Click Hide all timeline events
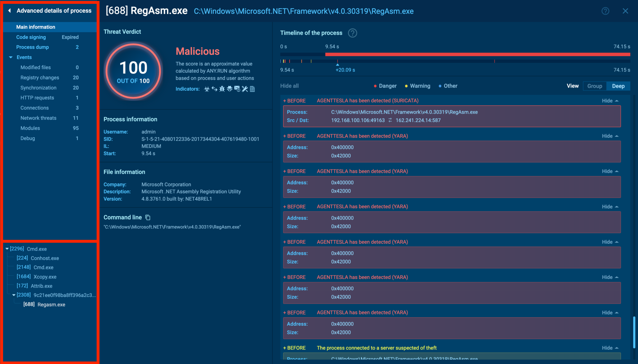 289,86
